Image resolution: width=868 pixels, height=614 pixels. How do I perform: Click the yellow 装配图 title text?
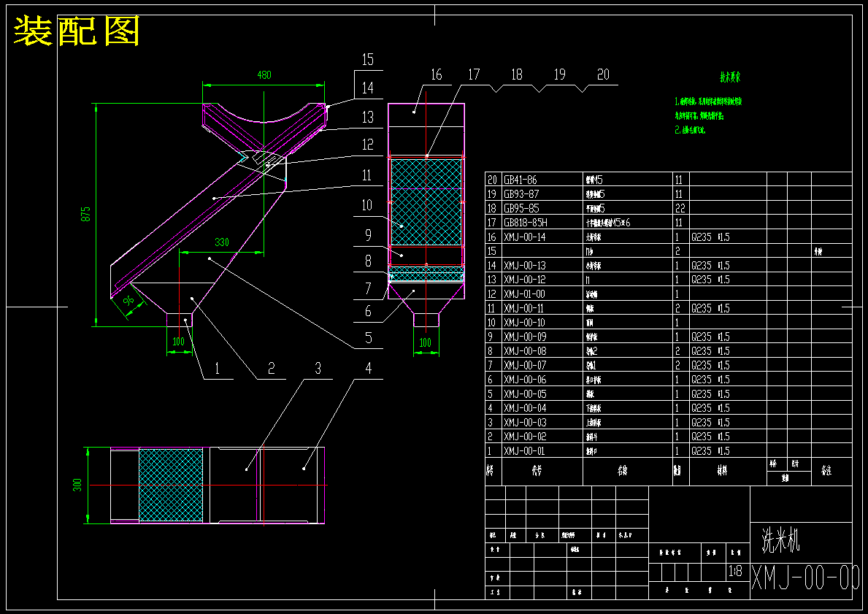click(x=77, y=31)
